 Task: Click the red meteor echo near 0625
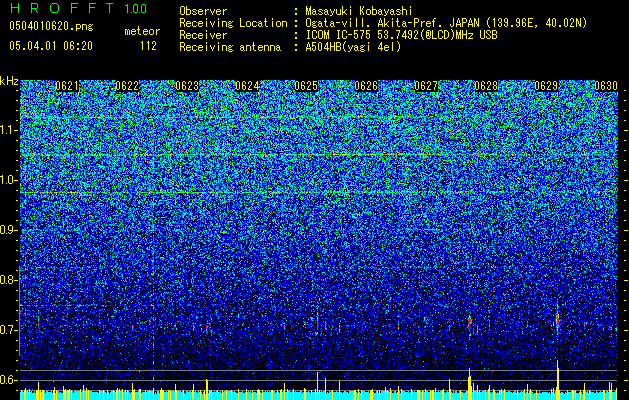coord(317,323)
